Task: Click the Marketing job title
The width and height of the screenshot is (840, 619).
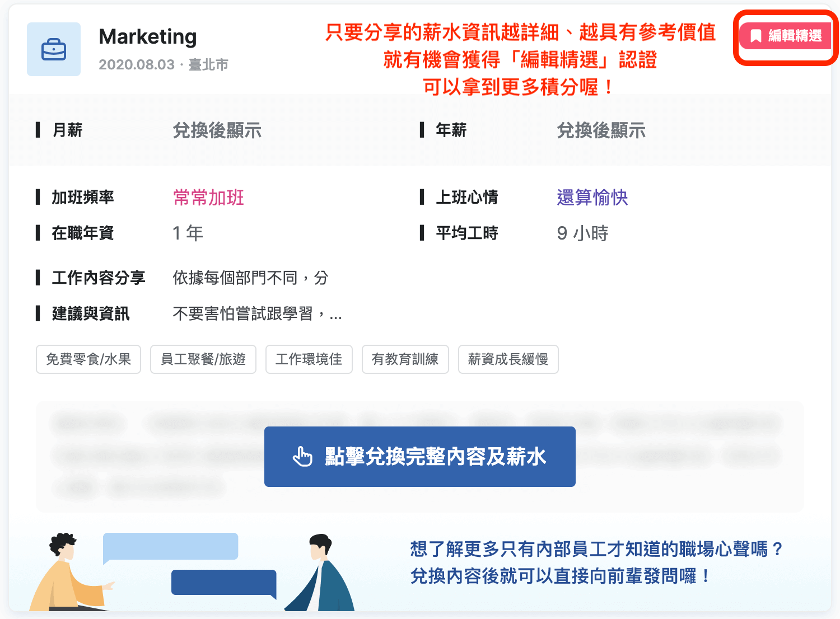Action: coord(148,37)
